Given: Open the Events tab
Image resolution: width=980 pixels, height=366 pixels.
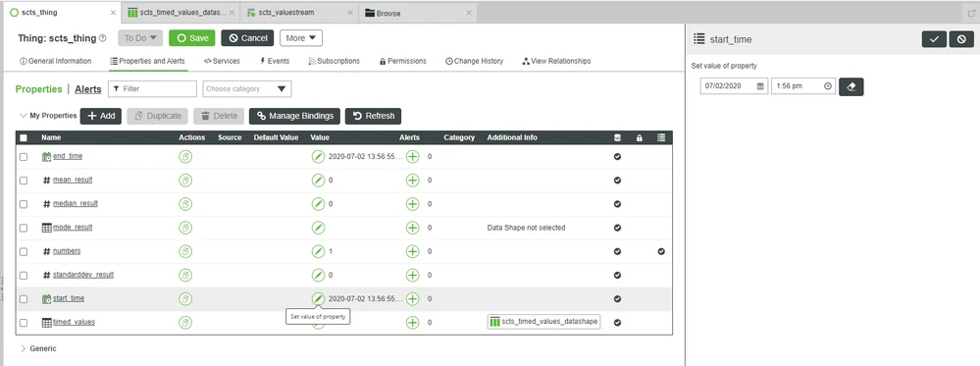Looking at the screenshot, I should point(275,61).
